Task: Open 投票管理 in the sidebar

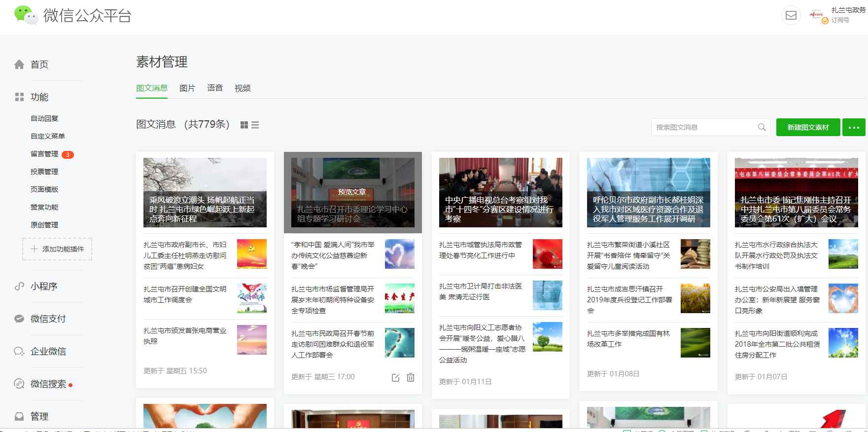Action: coord(44,172)
